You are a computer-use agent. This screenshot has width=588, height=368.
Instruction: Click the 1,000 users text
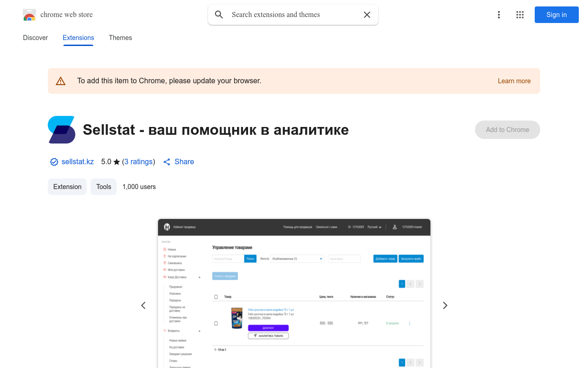click(139, 187)
